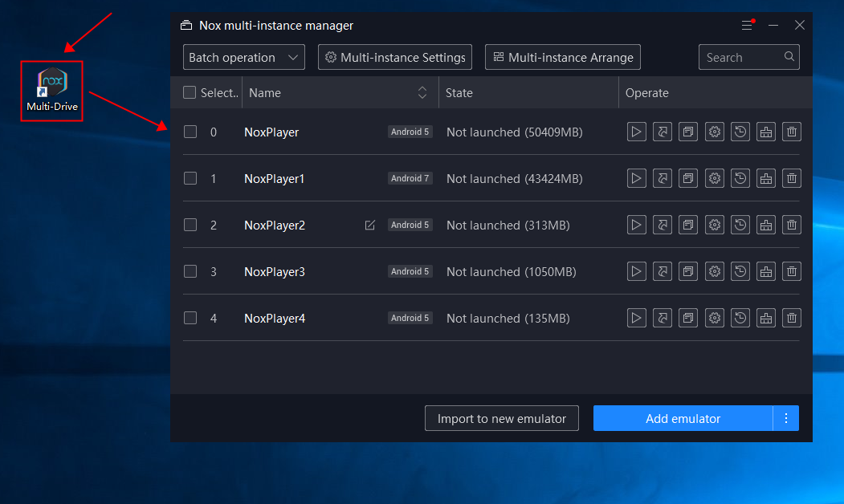
Task: Clone the NoxPlayer1 emulator
Action: (x=688, y=178)
